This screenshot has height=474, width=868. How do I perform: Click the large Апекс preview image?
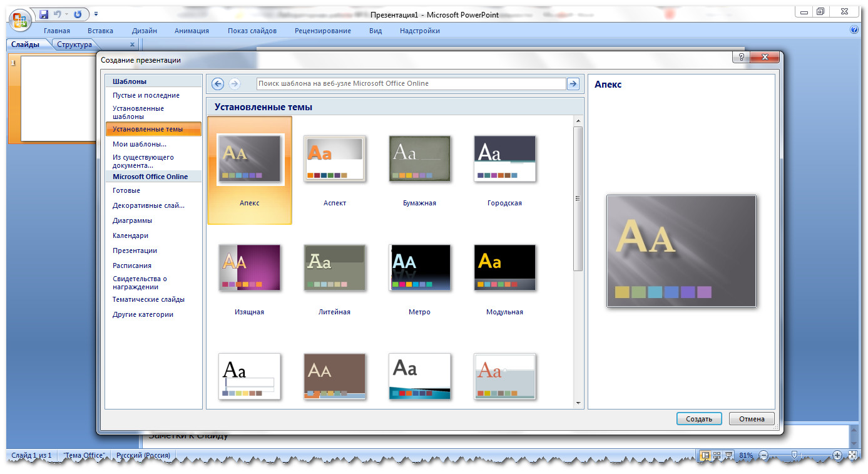[681, 251]
